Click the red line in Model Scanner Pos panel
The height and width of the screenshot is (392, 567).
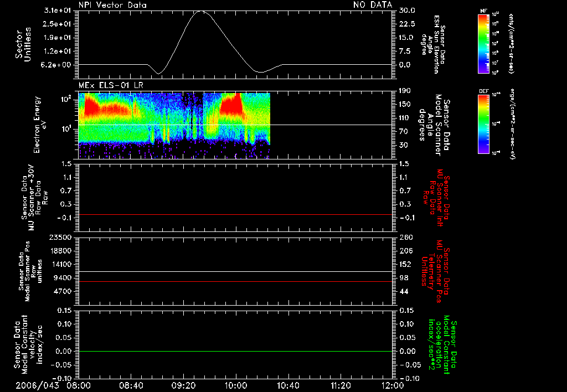coord(235,281)
